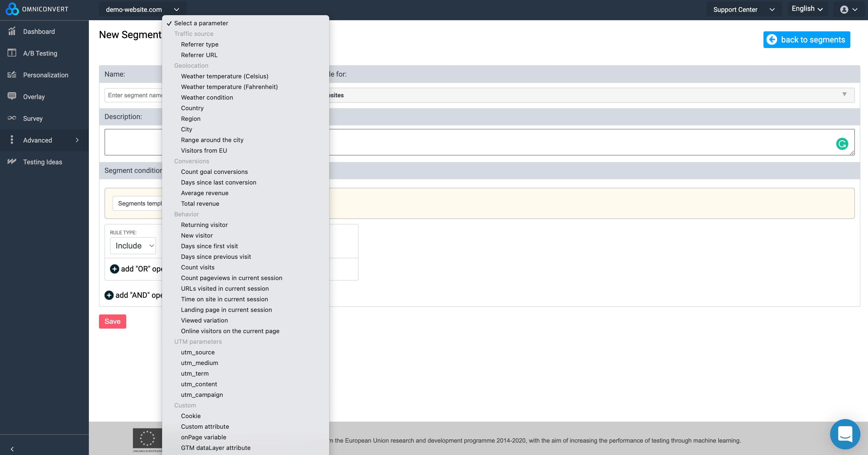Click the Testing Ideas sidebar icon
Image resolution: width=868 pixels, height=455 pixels.
(12, 162)
